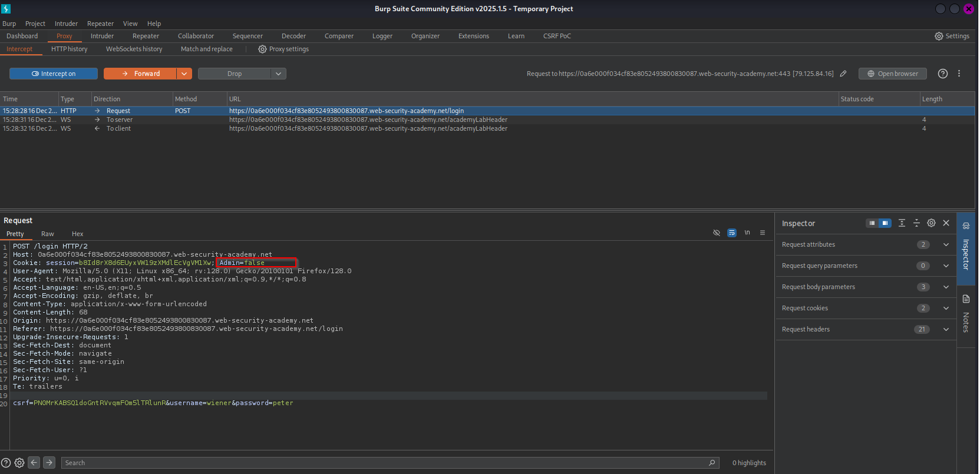The image size is (980, 474).
Task: Expand the Request cookies section
Action: [946, 308]
